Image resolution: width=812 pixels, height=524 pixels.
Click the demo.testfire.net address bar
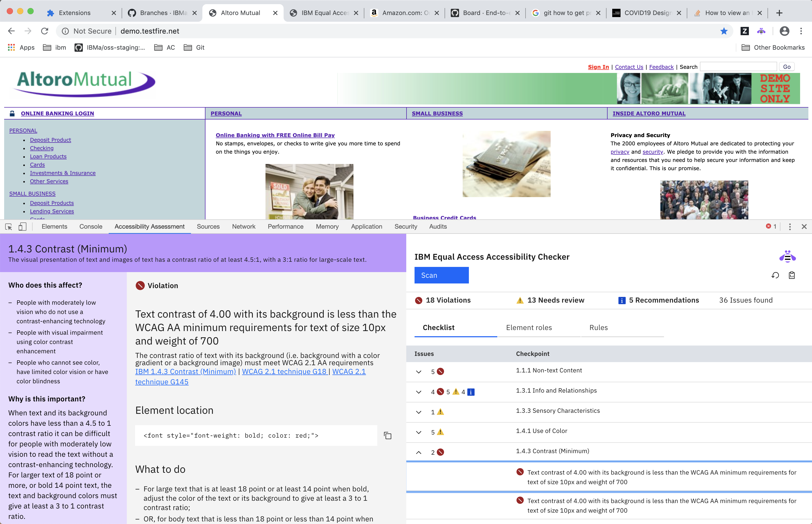395,31
